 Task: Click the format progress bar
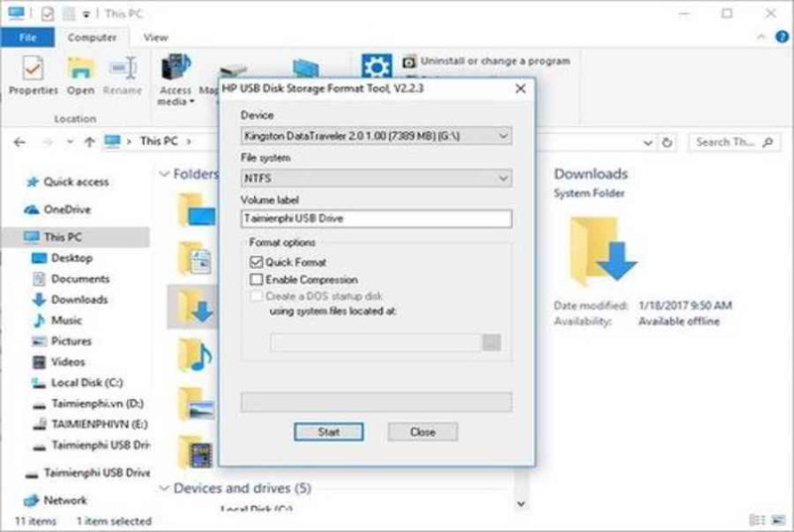tap(376, 402)
